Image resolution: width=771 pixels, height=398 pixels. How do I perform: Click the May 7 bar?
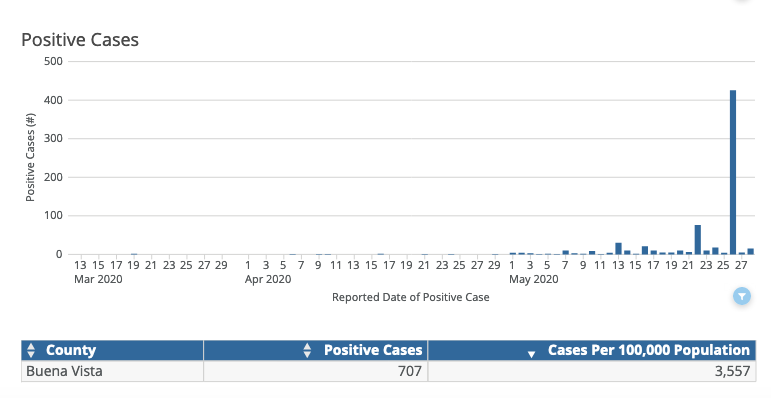pyautogui.click(x=565, y=252)
